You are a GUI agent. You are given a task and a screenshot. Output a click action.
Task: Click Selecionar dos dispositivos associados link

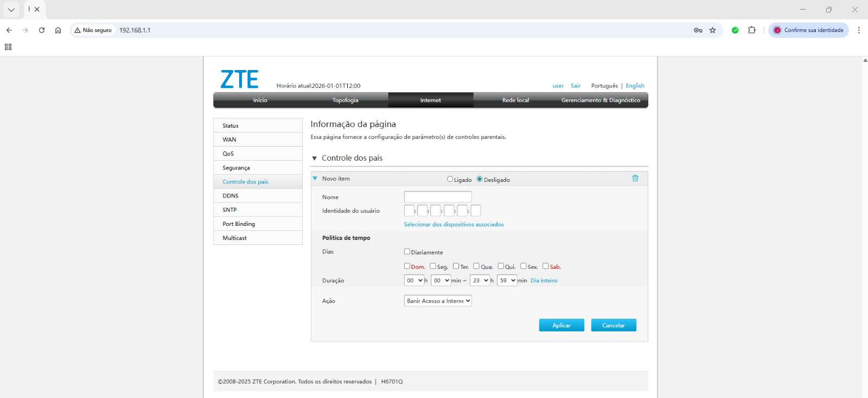454,224
